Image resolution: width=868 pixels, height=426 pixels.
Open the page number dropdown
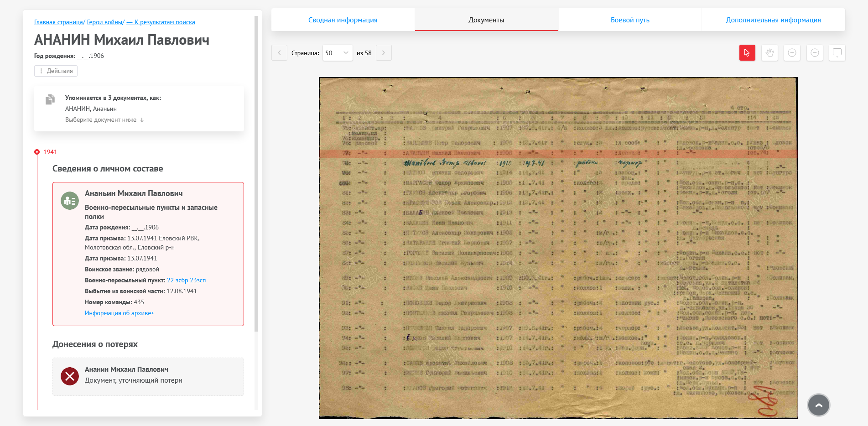[x=337, y=53]
